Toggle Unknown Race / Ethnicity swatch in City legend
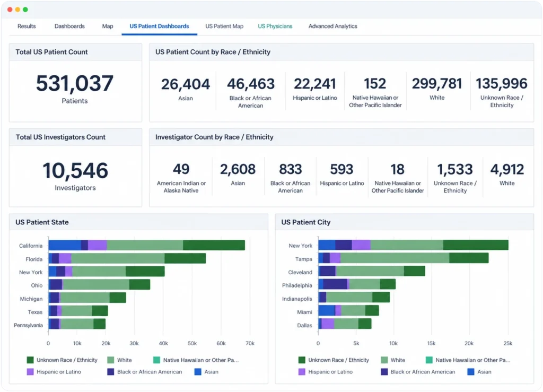This screenshot has height=392, width=543. click(302, 360)
